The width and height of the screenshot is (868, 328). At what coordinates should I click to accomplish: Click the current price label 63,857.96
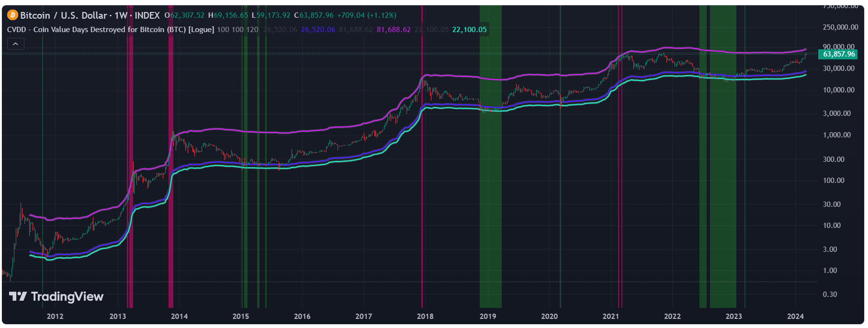click(838, 54)
